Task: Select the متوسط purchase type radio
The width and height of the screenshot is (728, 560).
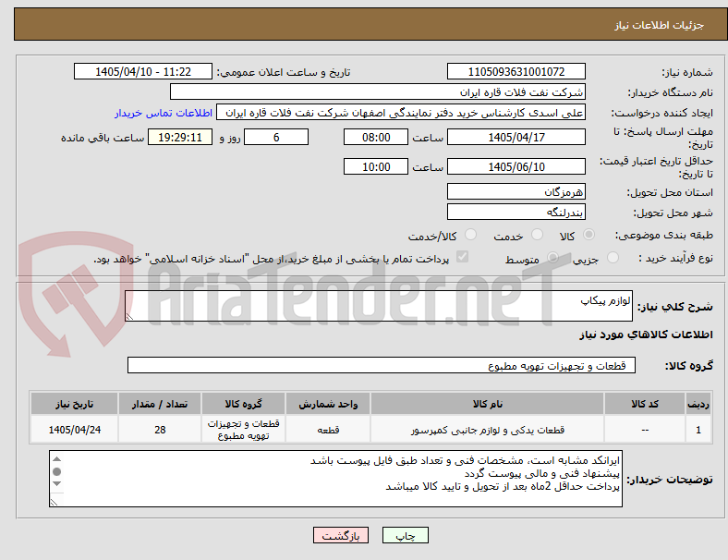Action: (x=553, y=258)
